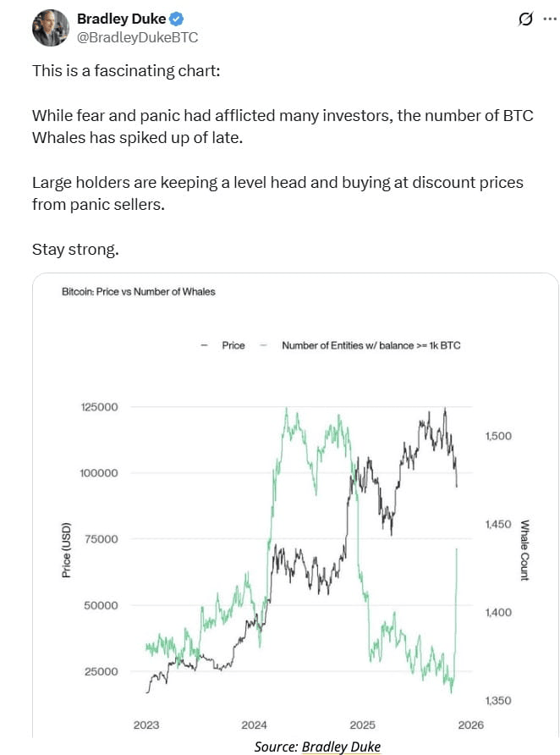Open the "Bradley Duke" display name profile link
Viewport: 560px width, 755px height.
coord(123,19)
